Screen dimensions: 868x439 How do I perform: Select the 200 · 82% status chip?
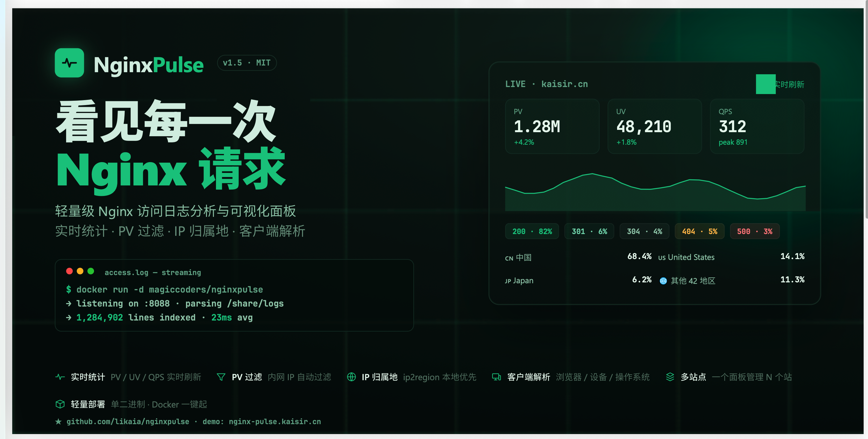point(532,231)
